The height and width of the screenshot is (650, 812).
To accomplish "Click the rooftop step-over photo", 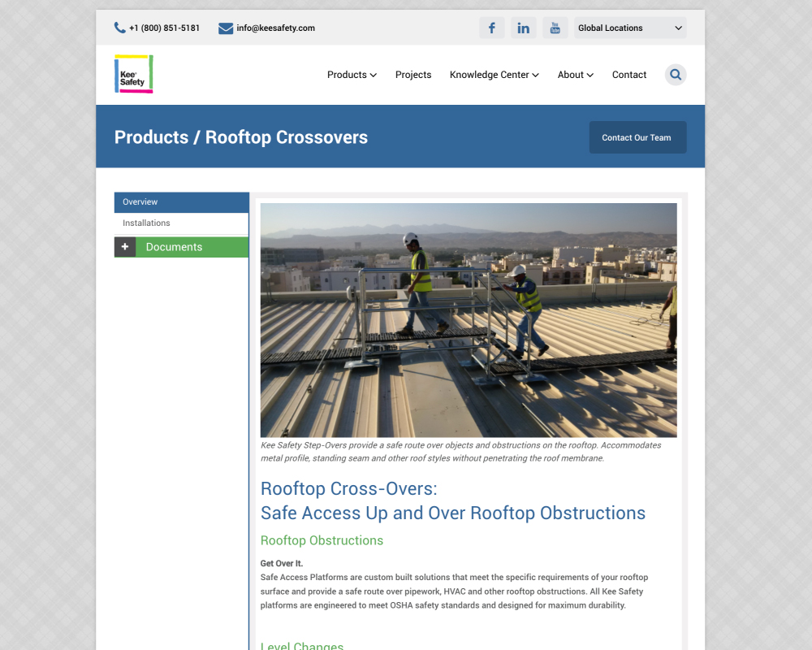I will [x=469, y=320].
